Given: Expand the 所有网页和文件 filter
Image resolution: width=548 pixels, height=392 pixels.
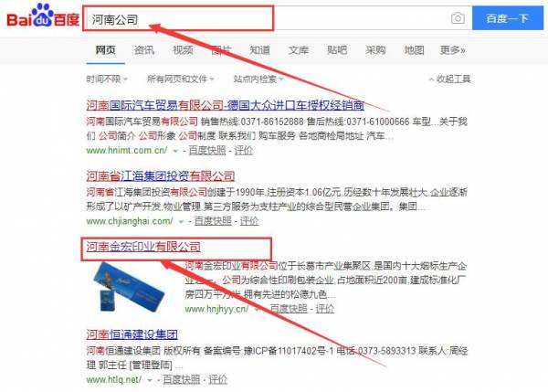Looking at the screenshot, I should (x=180, y=79).
